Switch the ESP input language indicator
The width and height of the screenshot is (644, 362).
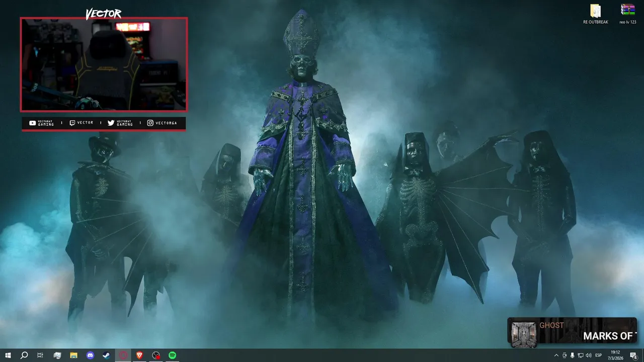click(599, 355)
